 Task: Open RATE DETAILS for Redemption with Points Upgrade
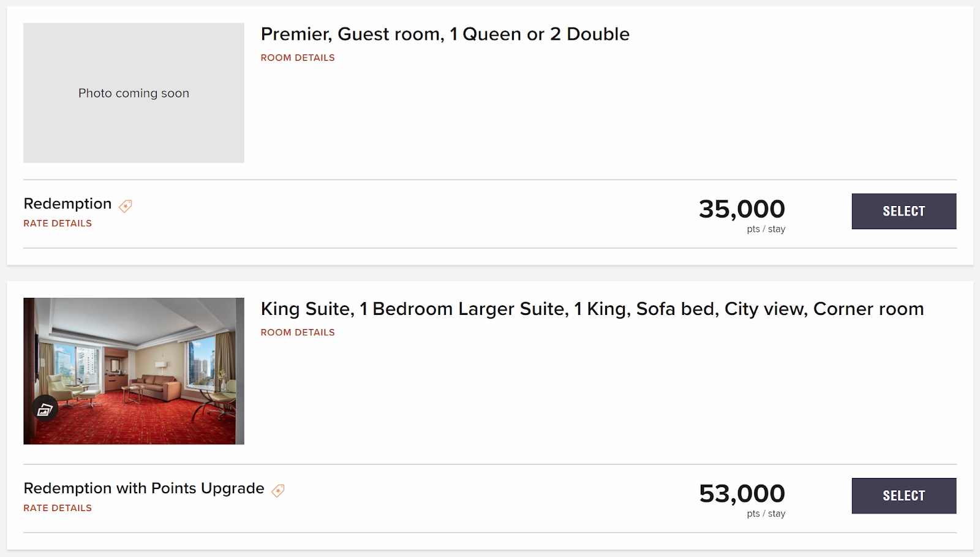click(57, 507)
